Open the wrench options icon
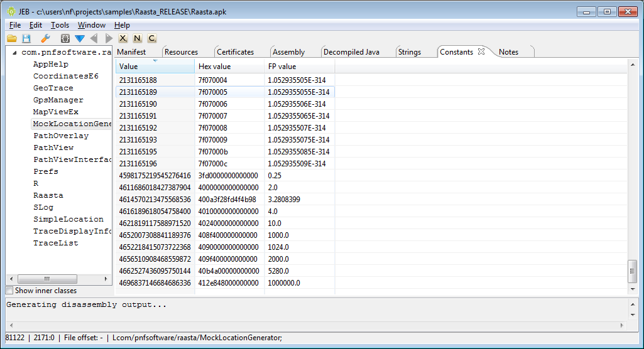The height and width of the screenshot is (349, 644). coord(45,38)
